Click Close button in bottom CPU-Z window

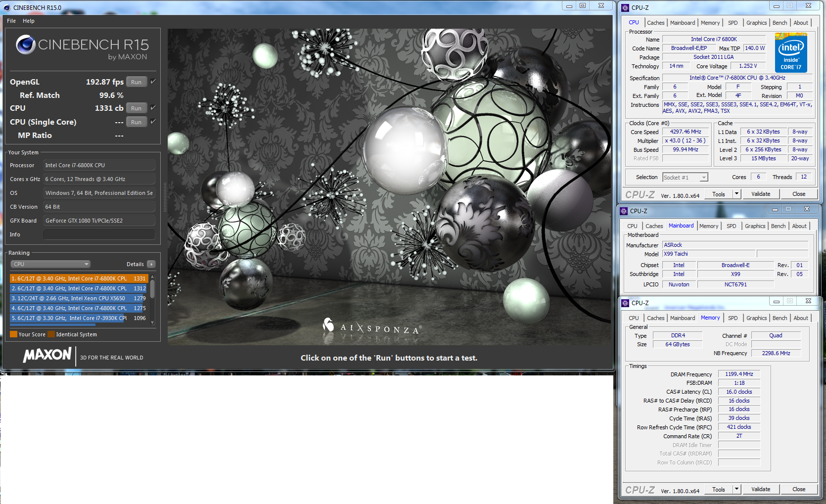799,489
